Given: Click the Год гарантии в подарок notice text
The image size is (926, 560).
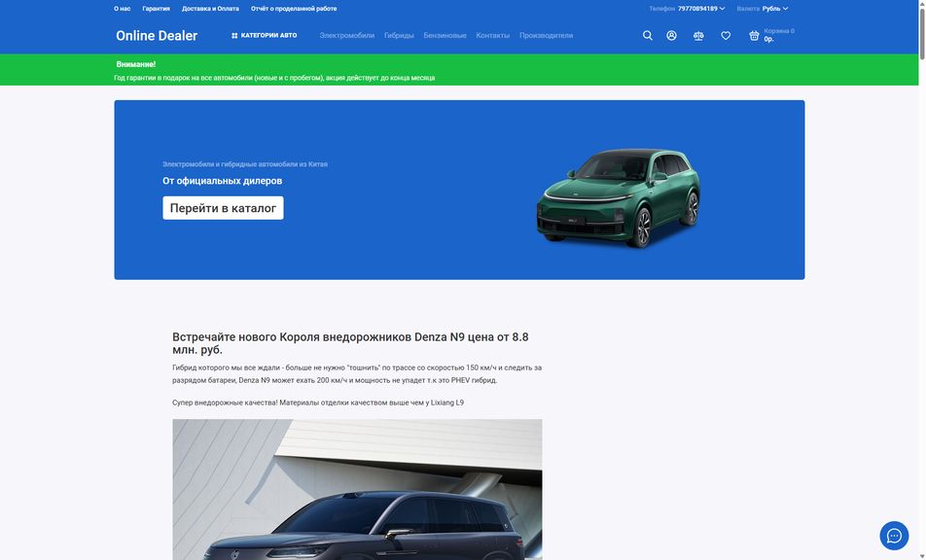Looking at the screenshot, I should pyautogui.click(x=274, y=78).
